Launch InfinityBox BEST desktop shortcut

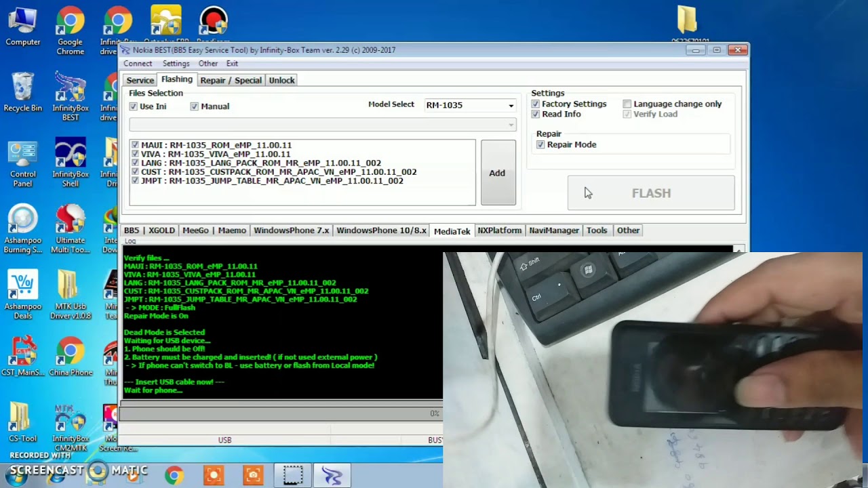pos(71,97)
